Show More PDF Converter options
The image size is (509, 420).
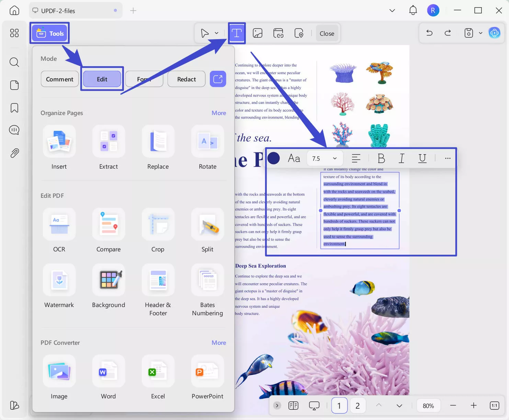(x=219, y=343)
